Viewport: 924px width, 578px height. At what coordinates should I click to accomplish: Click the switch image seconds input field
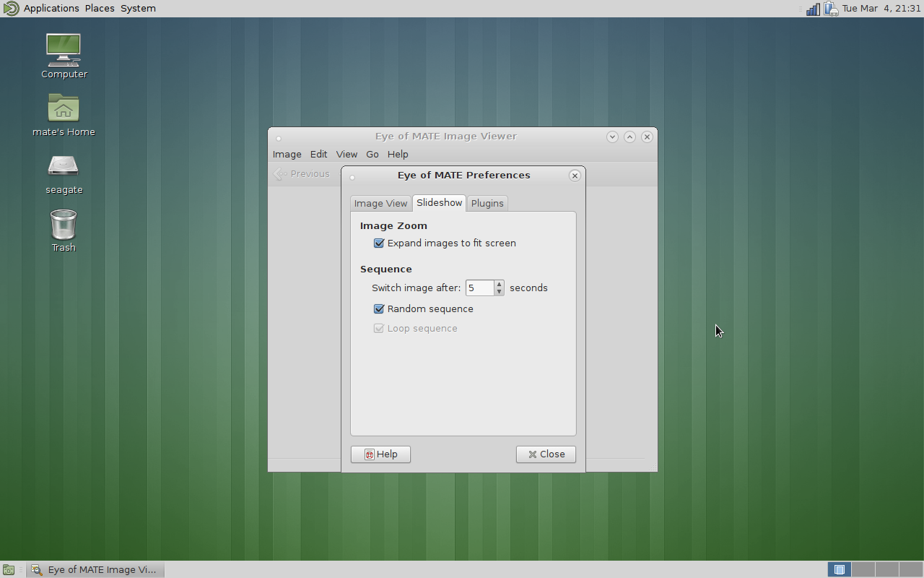coord(479,288)
